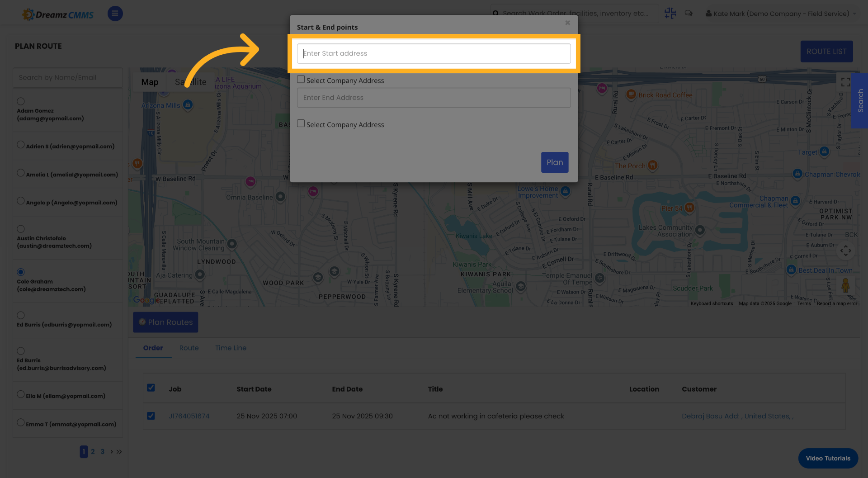Click the Google logo on the map
Viewport: 868px width, 478px height.
(143, 300)
